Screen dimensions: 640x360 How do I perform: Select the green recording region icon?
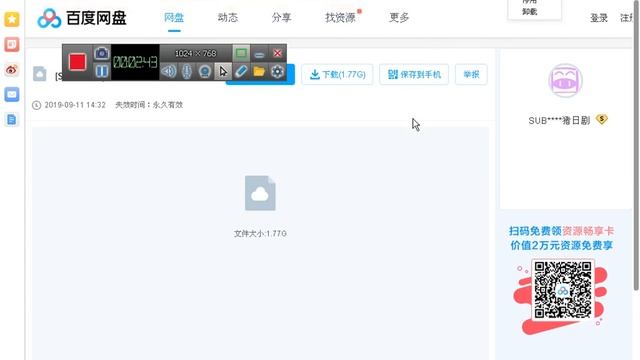tap(241, 53)
